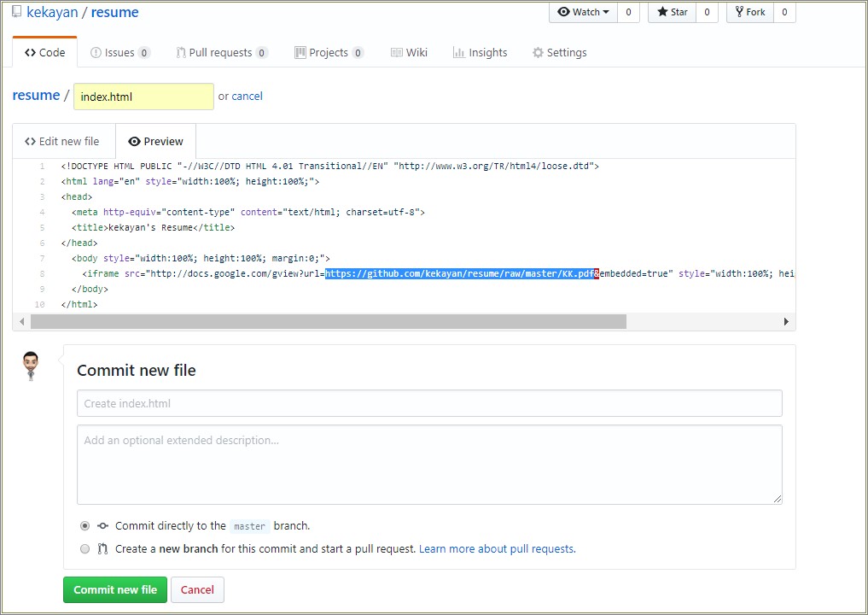Screen dimensions: 868x615
Task: Choose create a new branch option
Action: (x=84, y=548)
